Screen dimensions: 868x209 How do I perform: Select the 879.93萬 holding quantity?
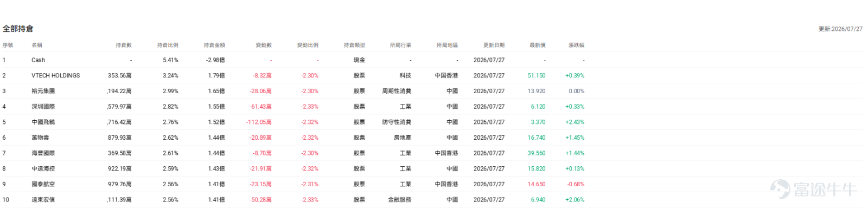[119, 138]
